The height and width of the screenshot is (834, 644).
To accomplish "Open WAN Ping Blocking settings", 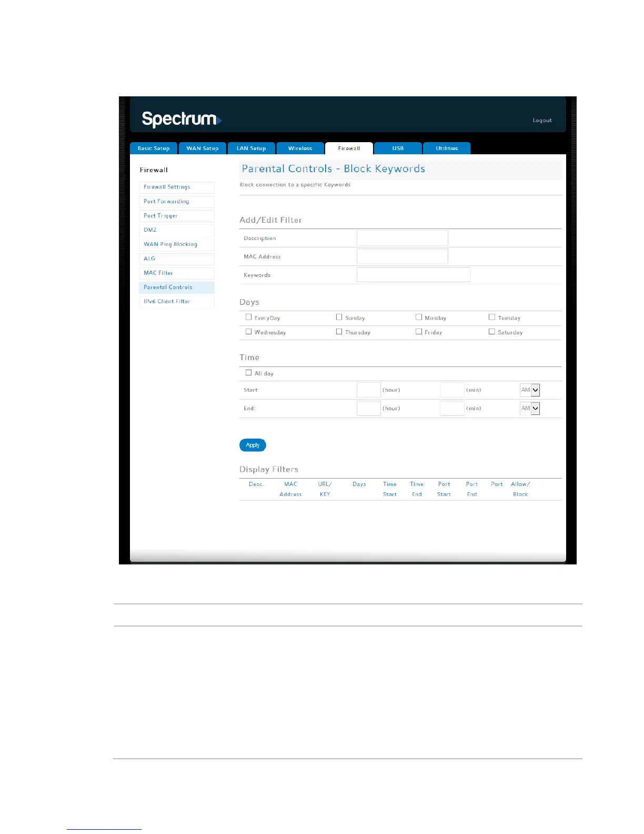I will [177, 245].
